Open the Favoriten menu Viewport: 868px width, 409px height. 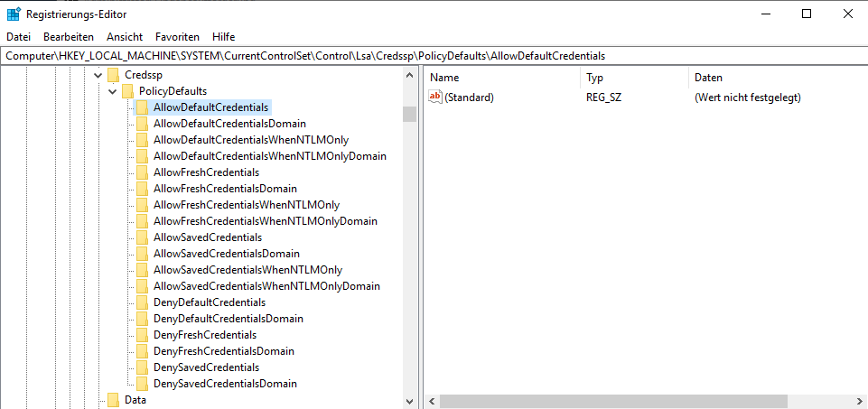click(x=177, y=37)
